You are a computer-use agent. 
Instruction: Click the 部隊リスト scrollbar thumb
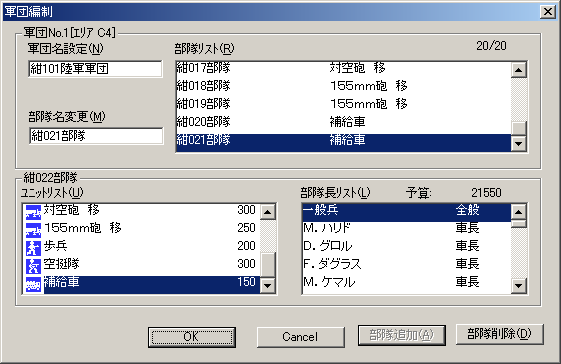(518, 129)
